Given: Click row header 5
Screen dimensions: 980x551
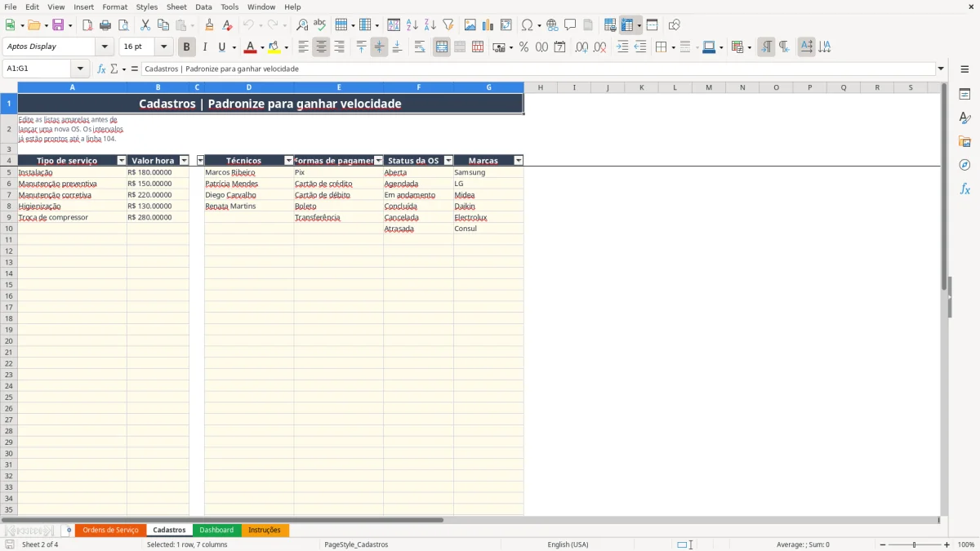Looking at the screenshot, I should (9, 172).
